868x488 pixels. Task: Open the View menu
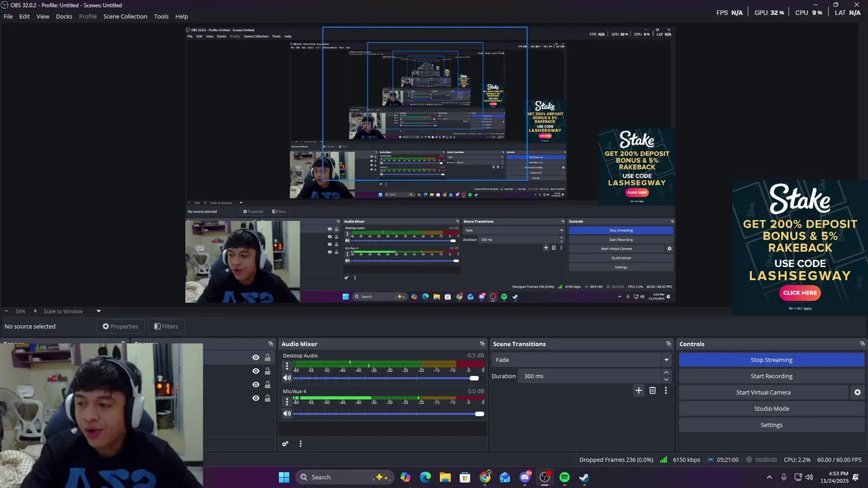tap(43, 16)
